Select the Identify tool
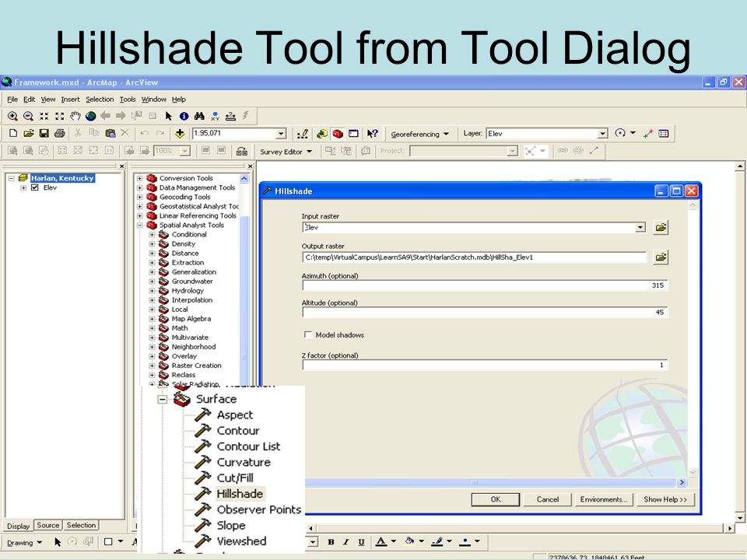Viewport: 747px width, 560px height. click(x=184, y=116)
